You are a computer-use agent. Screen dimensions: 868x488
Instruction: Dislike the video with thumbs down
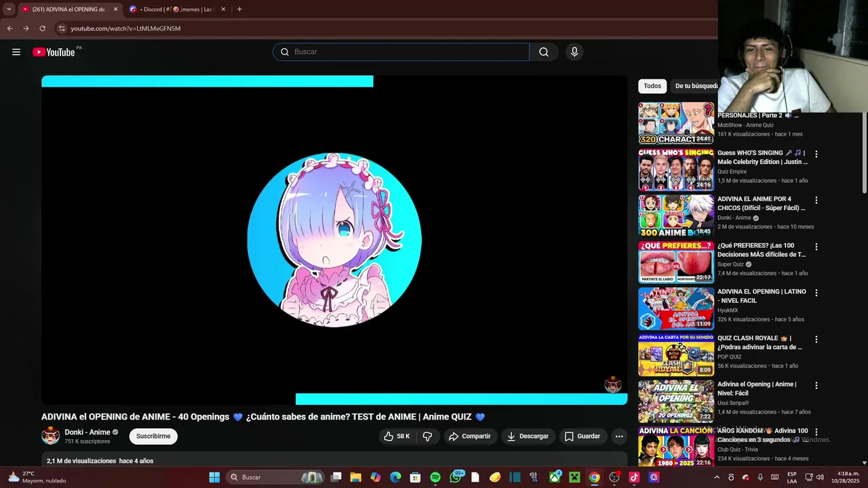[427, 436]
